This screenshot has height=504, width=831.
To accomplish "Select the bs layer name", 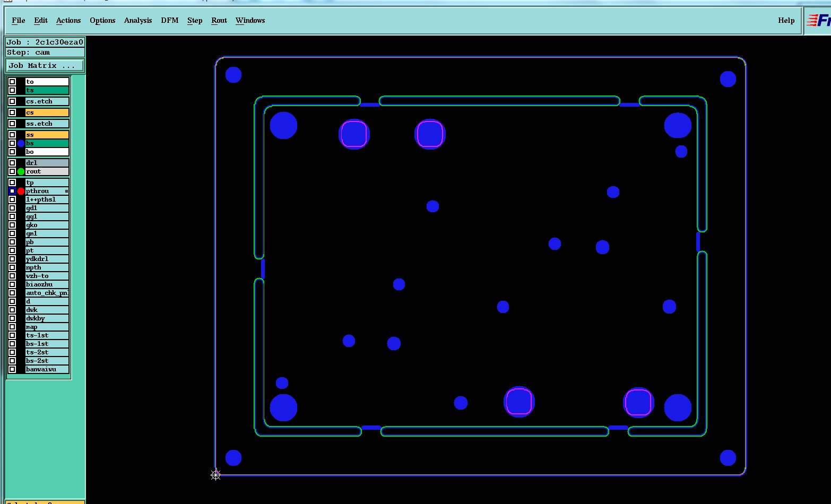I will click(x=47, y=143).
